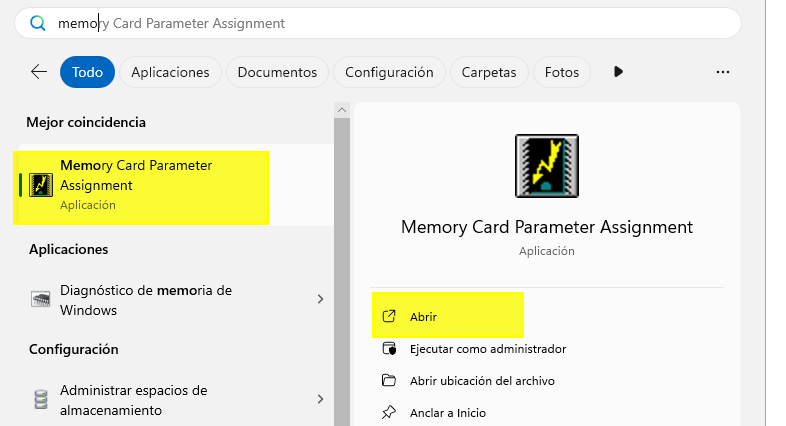Image resolution: width=786 pixels, height=426 pixels.
Task: Switch to the Documentos filter tab
Action: tap(277, 72)
